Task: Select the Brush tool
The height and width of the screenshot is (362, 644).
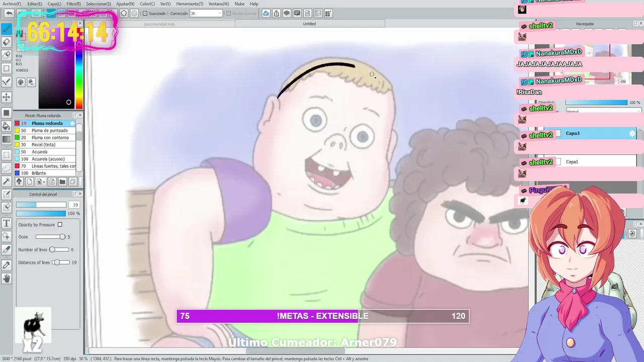Action: 7,29
